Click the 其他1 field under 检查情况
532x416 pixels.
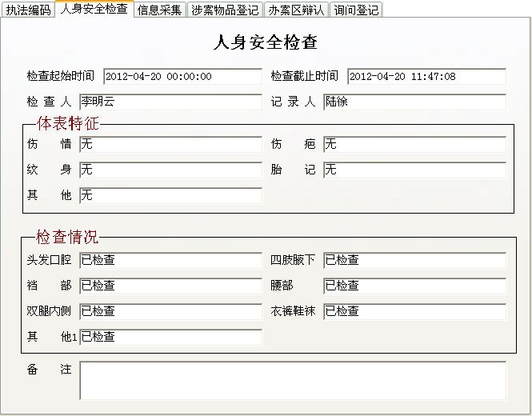click(170, 337)
